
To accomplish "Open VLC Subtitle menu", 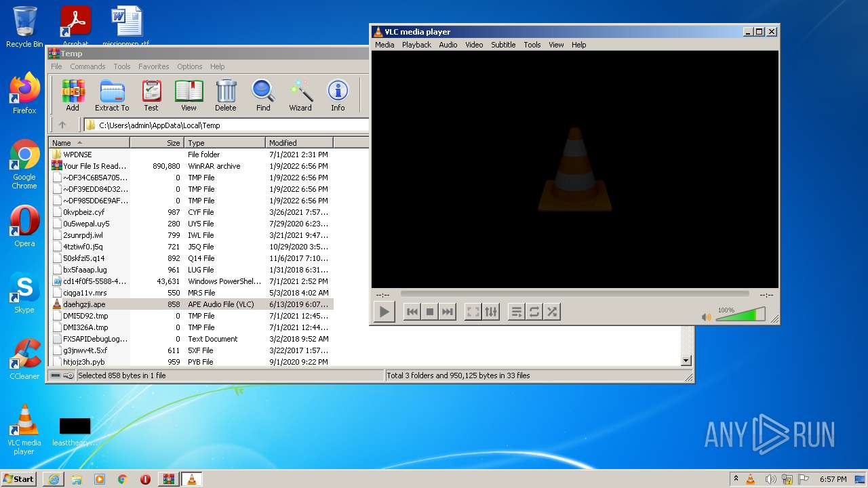I will [x=503, y=45].
